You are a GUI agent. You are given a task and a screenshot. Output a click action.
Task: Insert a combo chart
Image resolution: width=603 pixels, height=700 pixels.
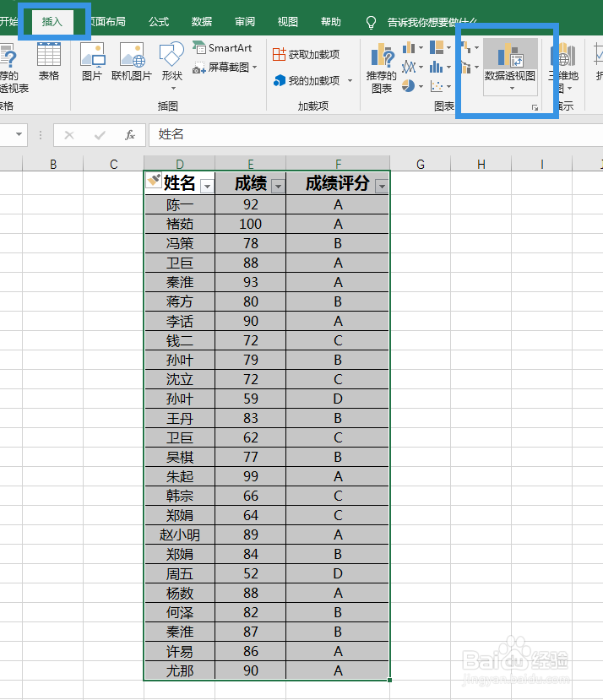466,68
